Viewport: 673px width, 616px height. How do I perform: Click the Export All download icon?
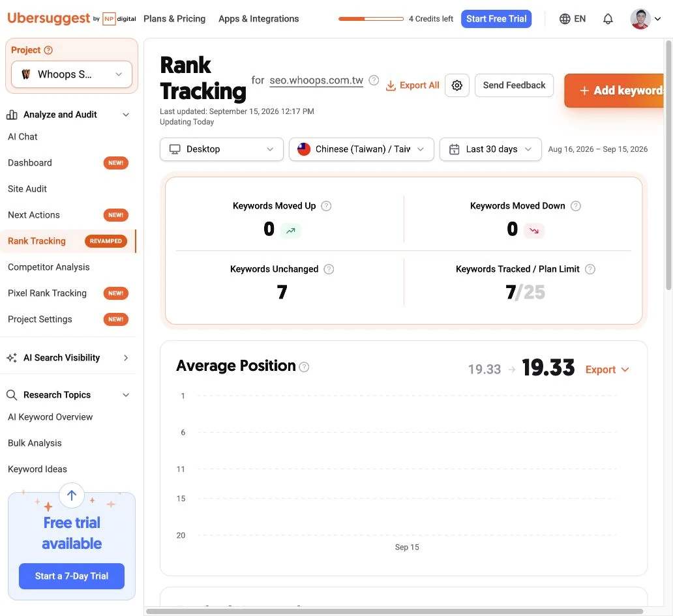(391, 85)
